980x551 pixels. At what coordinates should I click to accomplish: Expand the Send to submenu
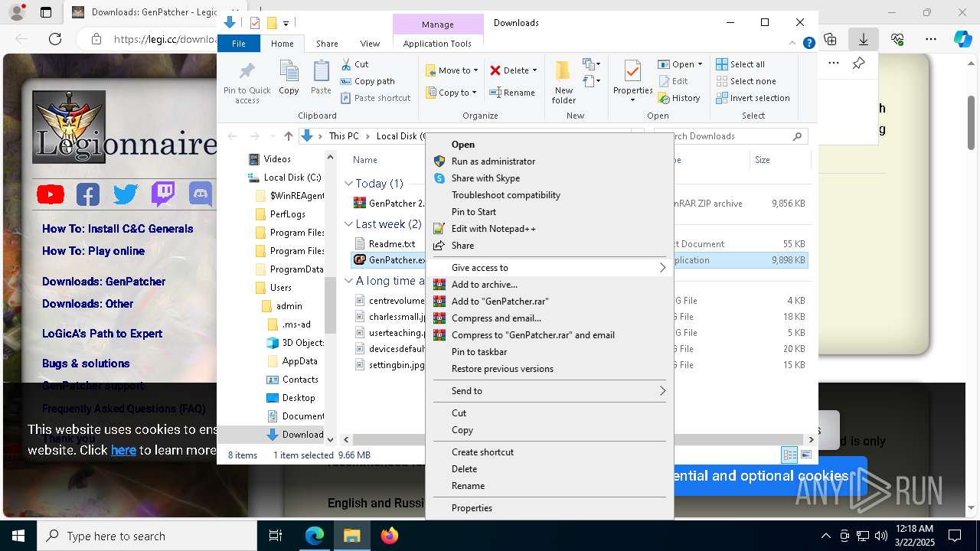tap(549, 391)
